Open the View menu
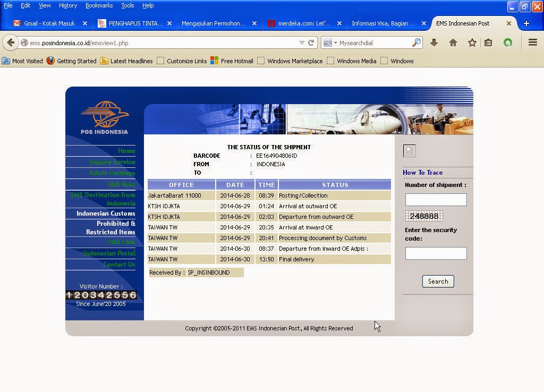 click(x=45, y=5)
